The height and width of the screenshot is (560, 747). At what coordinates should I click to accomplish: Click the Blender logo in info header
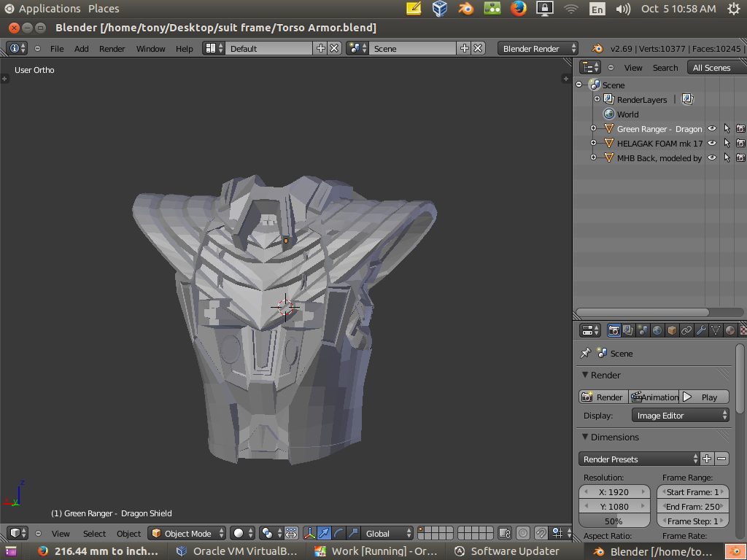(597, 49)
